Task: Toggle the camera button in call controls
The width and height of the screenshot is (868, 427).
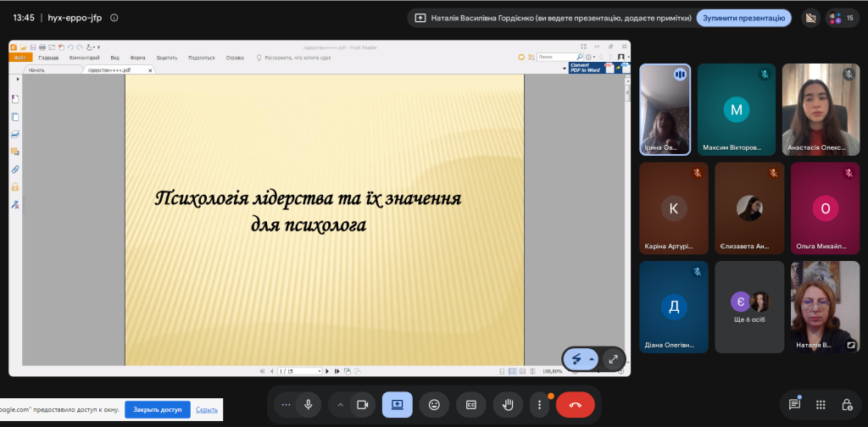Action: pyautogui.click(x=363, y=405)
